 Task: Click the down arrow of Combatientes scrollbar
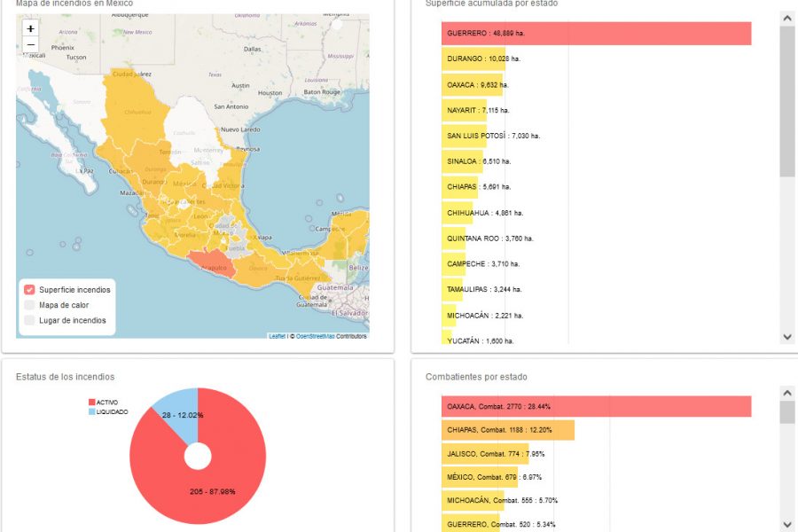click(787, 524)
